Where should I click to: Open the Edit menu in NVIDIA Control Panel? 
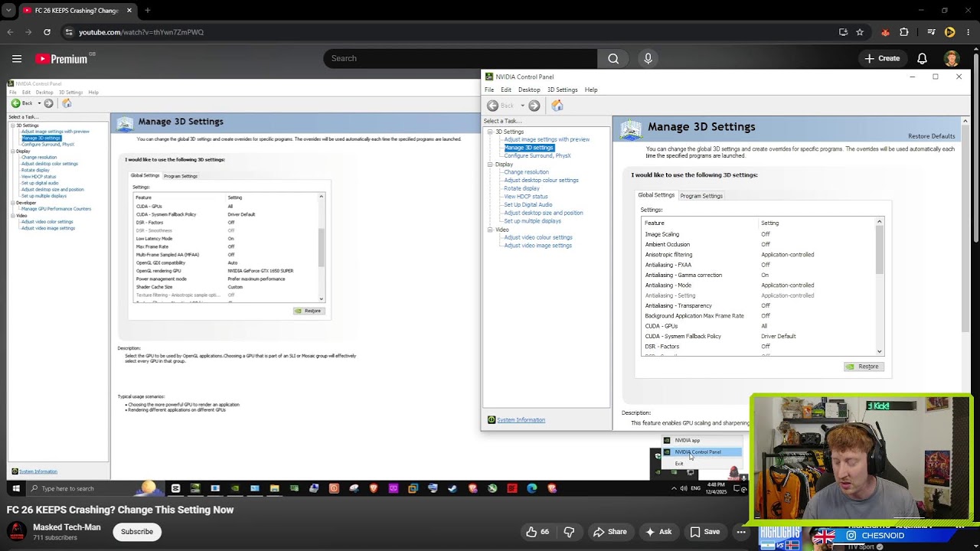click(x=506, y=90)
